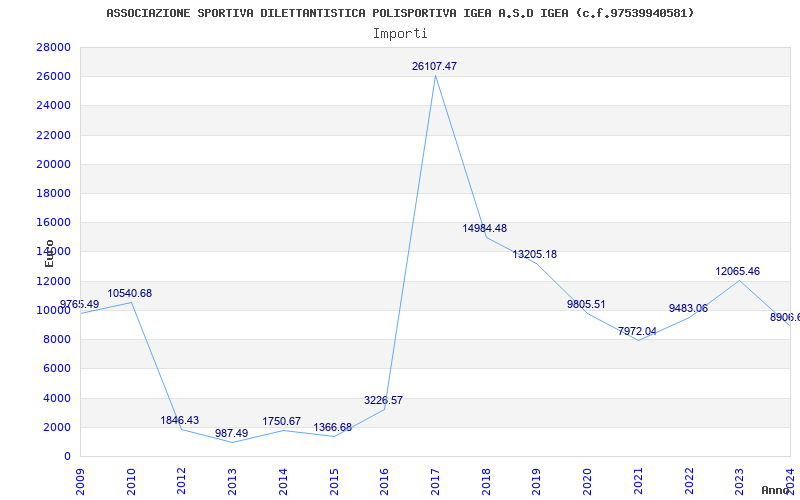Screen dimensions: 800x500
Task: Select the 13205.18 data label
Action: click(535, 255)
